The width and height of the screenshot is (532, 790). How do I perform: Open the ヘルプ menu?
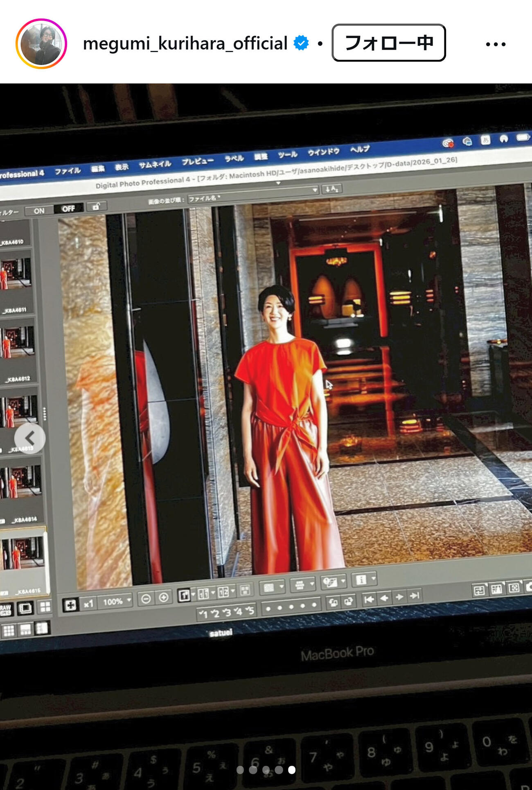360,149
